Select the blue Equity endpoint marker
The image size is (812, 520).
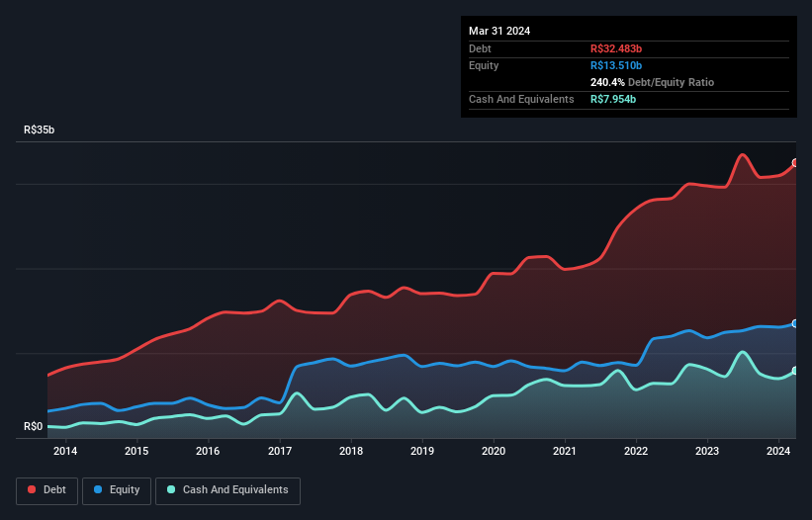tap(795, 324)
